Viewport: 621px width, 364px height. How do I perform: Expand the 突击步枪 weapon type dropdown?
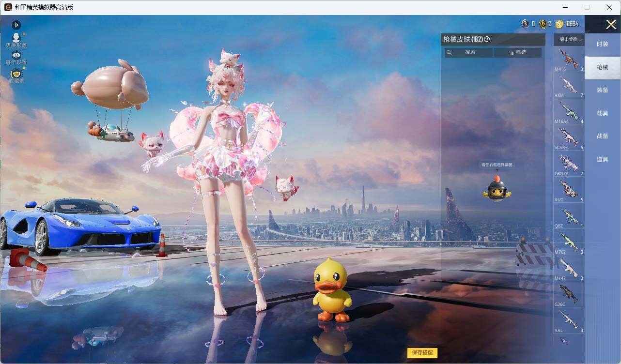coord(569,39)
